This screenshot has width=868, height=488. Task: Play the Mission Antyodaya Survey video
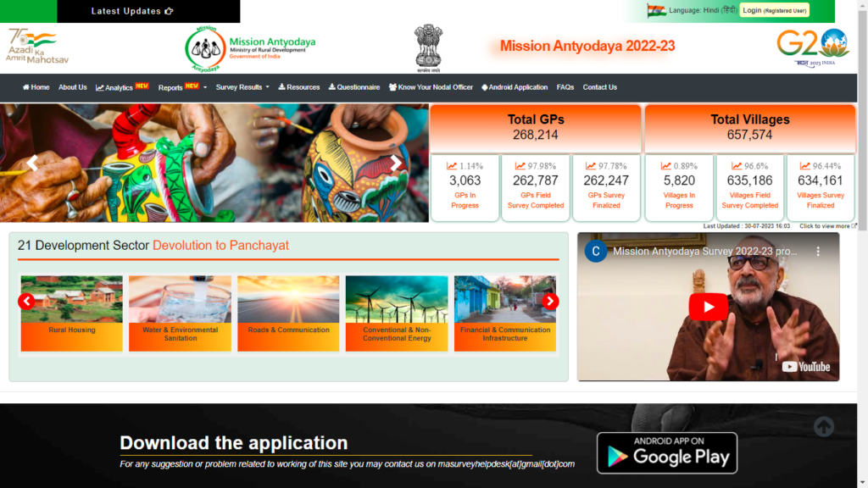pos(708,307)
